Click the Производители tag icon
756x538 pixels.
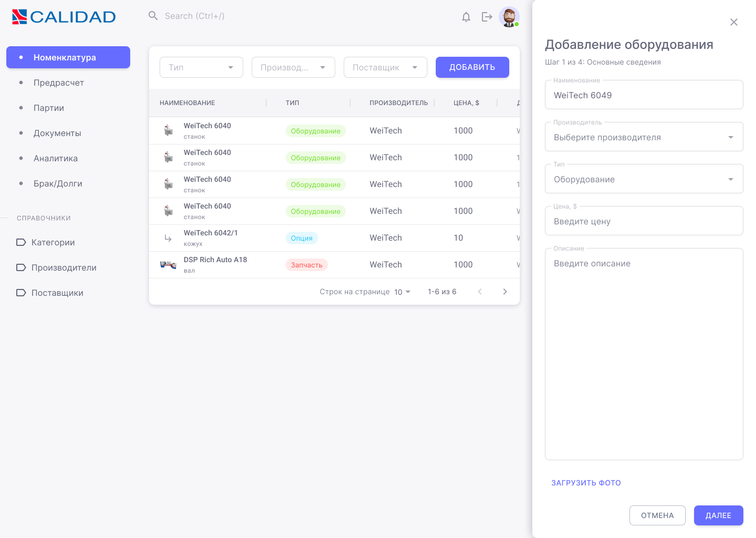click(21, 267)
